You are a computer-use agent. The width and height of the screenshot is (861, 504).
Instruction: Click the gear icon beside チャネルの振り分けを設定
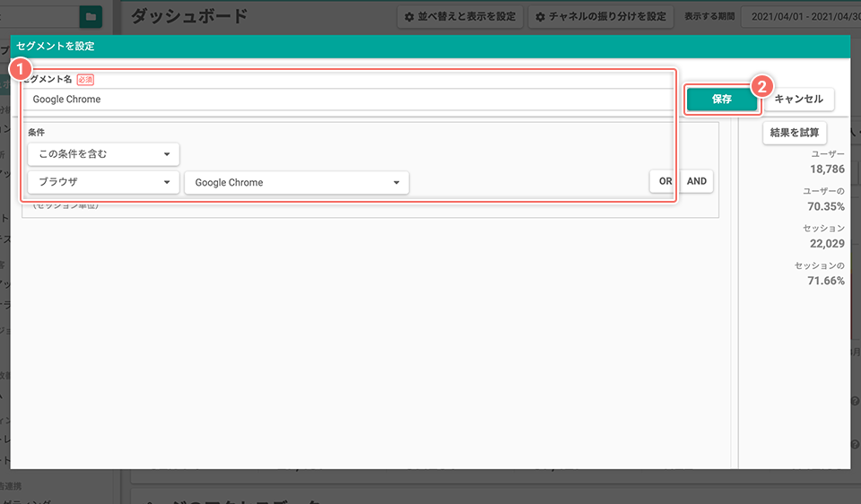(540, 17)
